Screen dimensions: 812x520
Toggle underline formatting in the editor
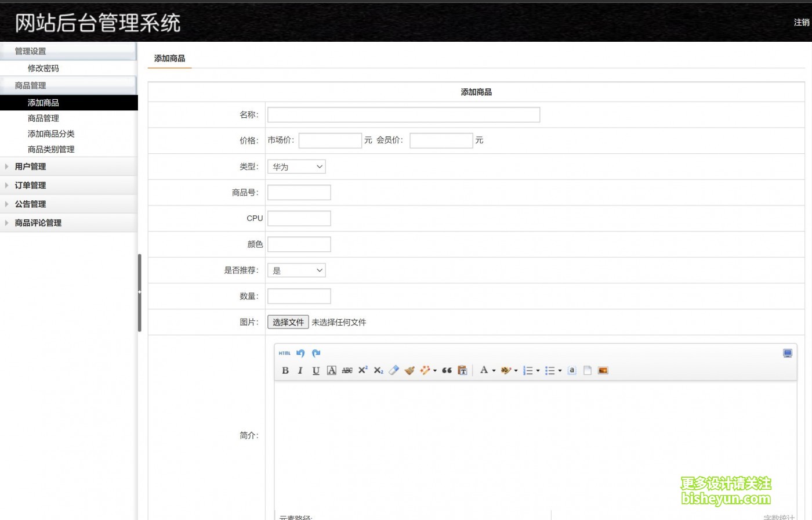pos(316,370)
